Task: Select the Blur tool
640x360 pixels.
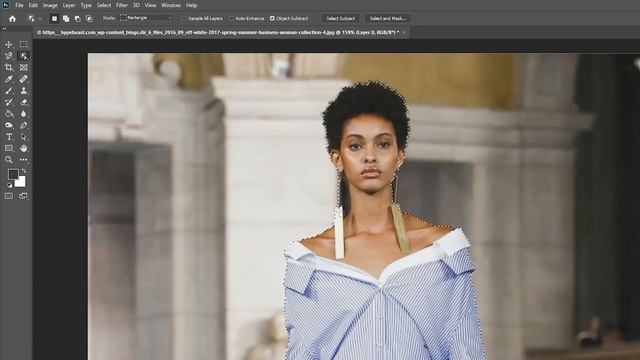Action: (24, 113)
